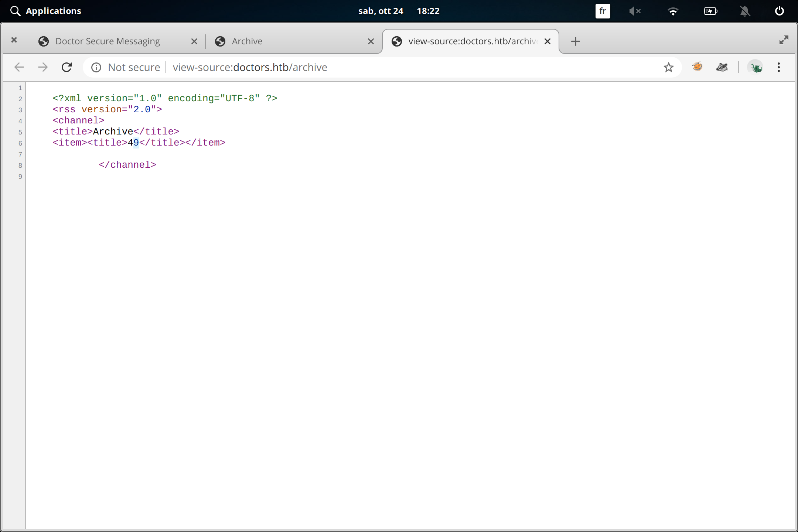Screen dimensions: 798x532
Task: Click the page info icon in address bar
Action: (x=96, y=67)
